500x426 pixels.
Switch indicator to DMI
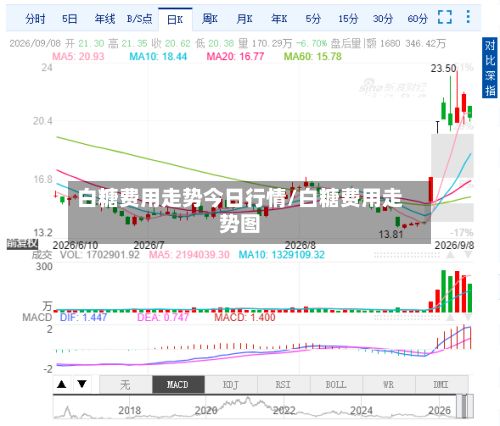pyautogui.click(x=442, y=385)
